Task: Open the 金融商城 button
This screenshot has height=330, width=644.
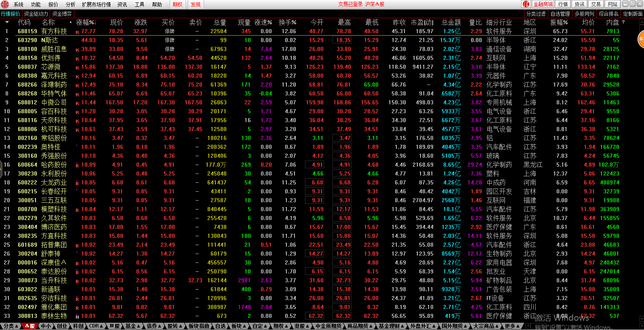Action: (543, 4)
